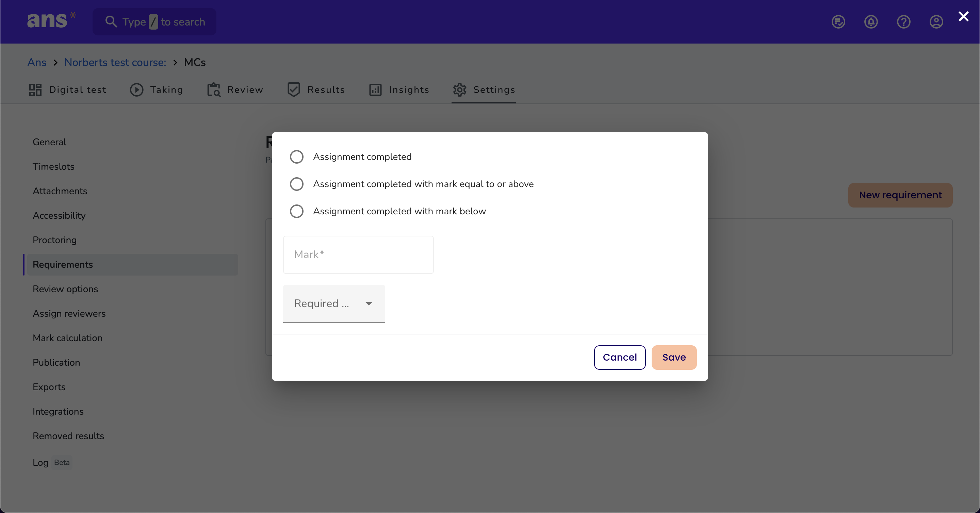The width and height of the screenshot is (980, 513).
Task: Click the Results checkmark shield icon
Action: pos(294,90)
